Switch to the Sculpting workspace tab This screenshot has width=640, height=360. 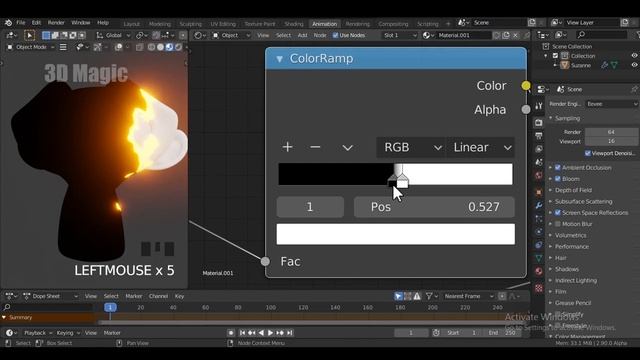[x=191, y=24]
